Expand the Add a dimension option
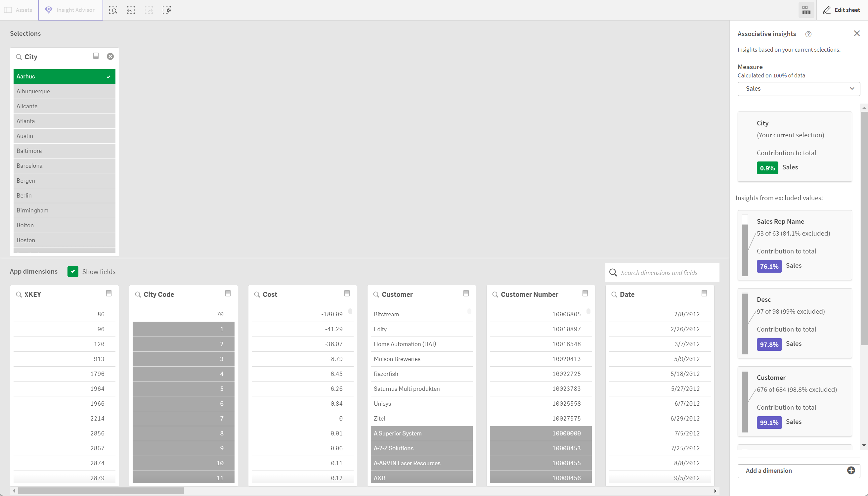The width and height of the screenshot is (868, 496). point(799,471)
